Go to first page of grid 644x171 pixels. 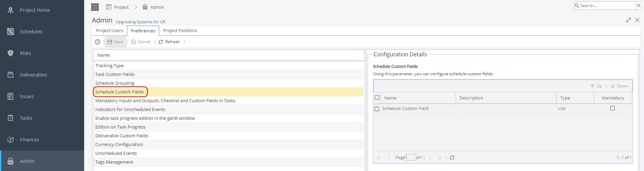(x=379, y=158)
